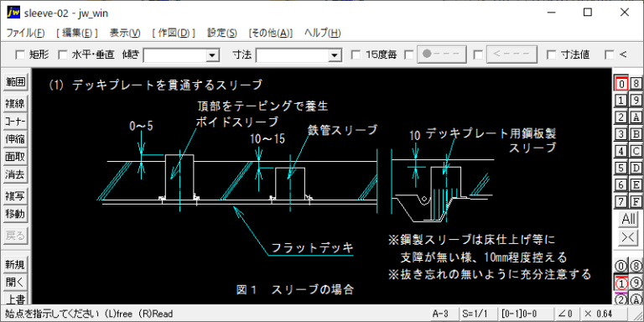Select boxed layer E button
644x322 pixels.
click(636, 184)
